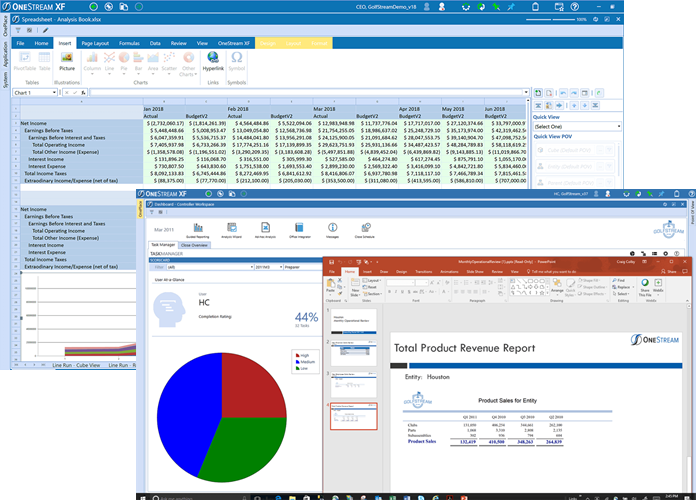Click Replace in PowerPoint Editing group
Image resolution: width=696 pixels, height=500 pixels.
coord(621,287)
